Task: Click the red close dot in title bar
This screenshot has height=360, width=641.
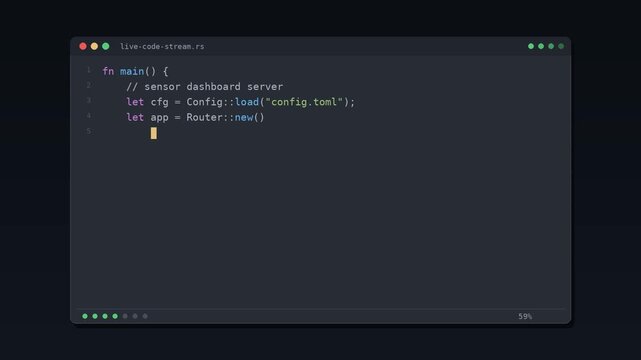Action: (x=83, y=46)
